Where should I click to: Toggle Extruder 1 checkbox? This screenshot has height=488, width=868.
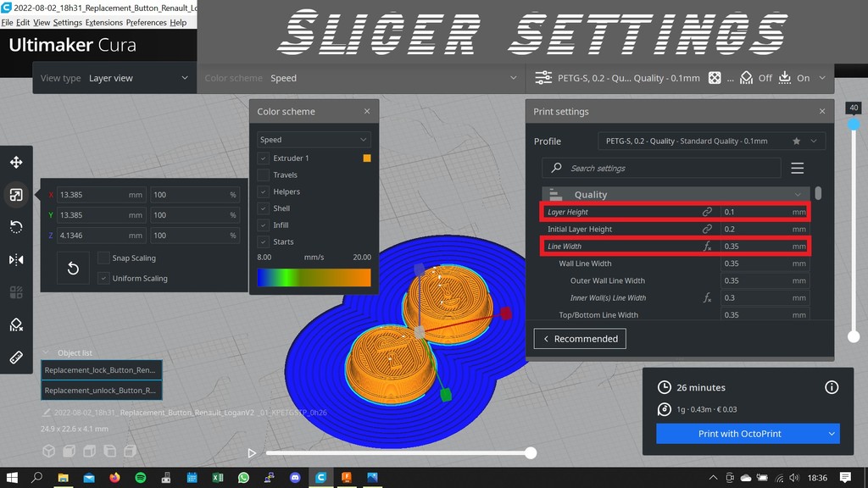[x=264, y=158]
